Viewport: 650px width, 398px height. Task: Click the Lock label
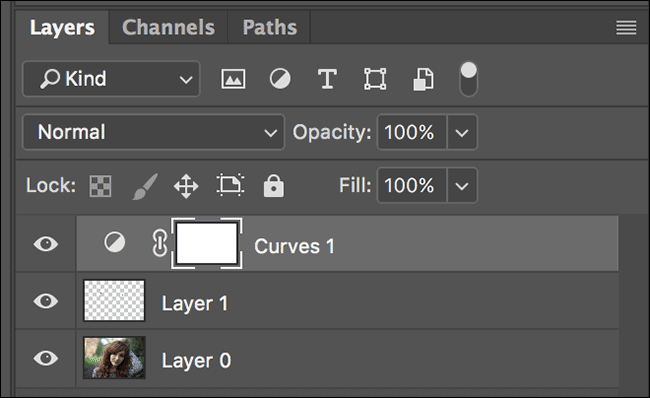click(51, 185)
